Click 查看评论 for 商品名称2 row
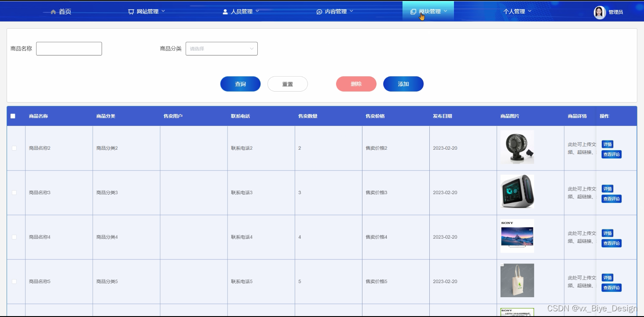This screenshot has height=317, width=644. [x=611, y=155]
